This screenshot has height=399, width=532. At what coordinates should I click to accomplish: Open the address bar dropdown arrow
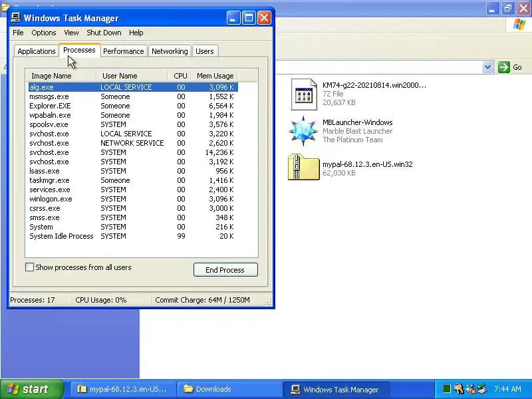point(487,67)
